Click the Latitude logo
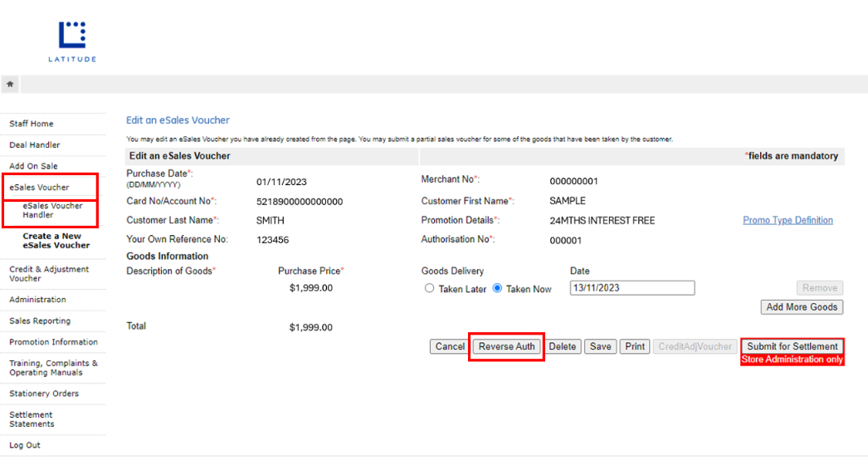Viewport: 868px width, 465px height. [72, 42]
